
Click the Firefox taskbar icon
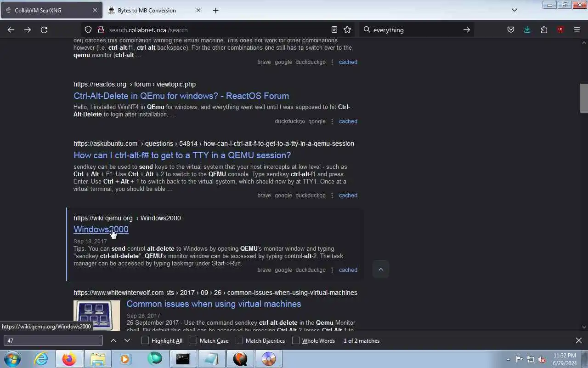(69, 359)
